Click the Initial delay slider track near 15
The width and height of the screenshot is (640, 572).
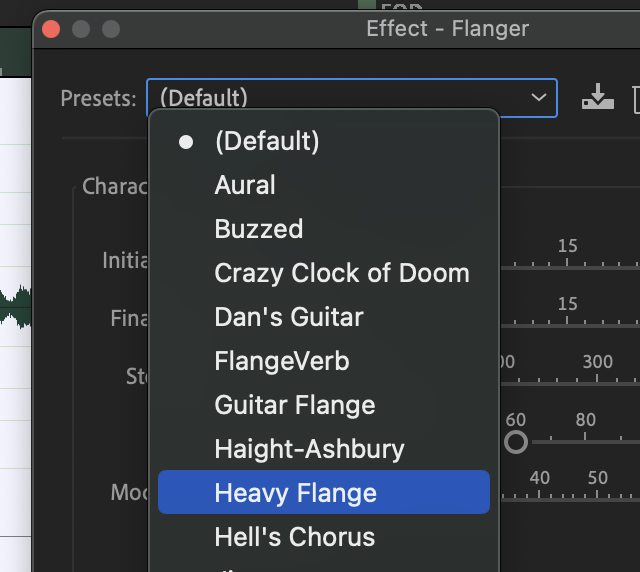pos(567,267)
